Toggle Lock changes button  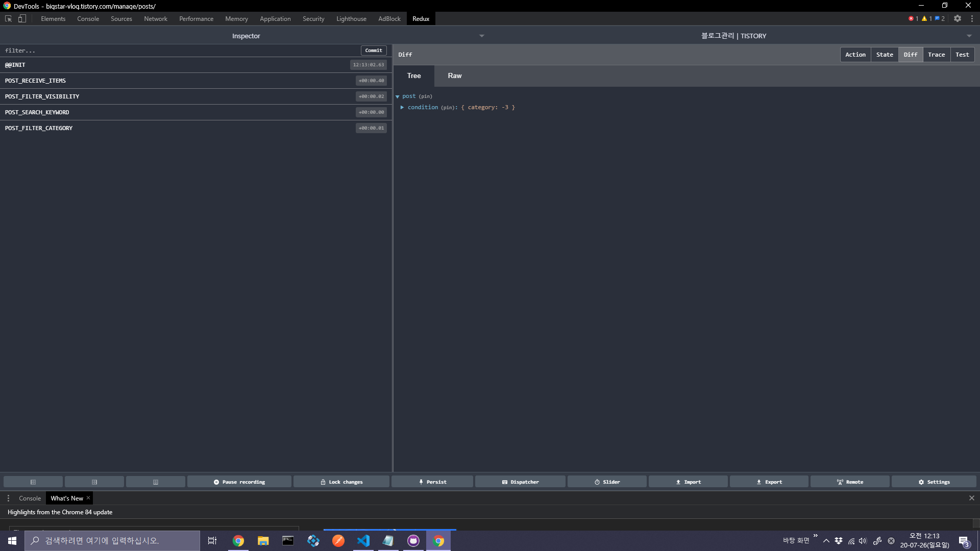click(341, 482)
